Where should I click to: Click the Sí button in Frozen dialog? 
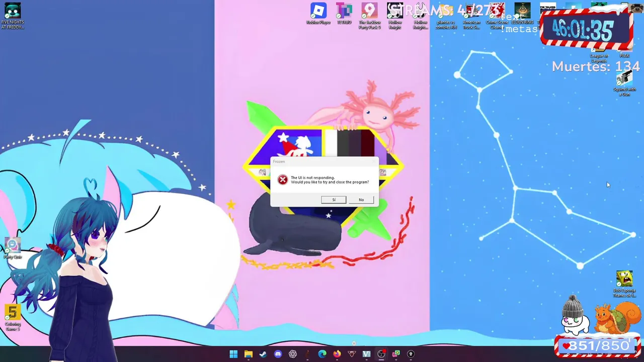tap(334, 200)
